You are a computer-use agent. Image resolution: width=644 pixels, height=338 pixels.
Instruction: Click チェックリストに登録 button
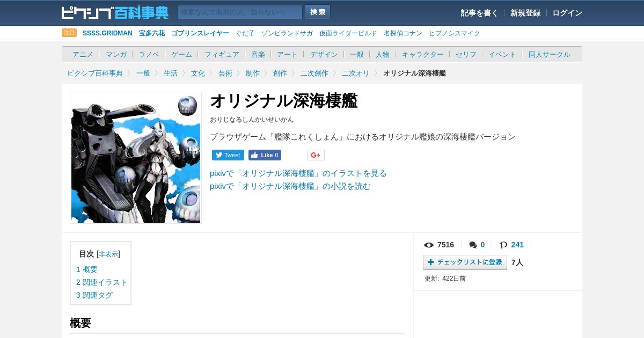click(x=465, y=262)
